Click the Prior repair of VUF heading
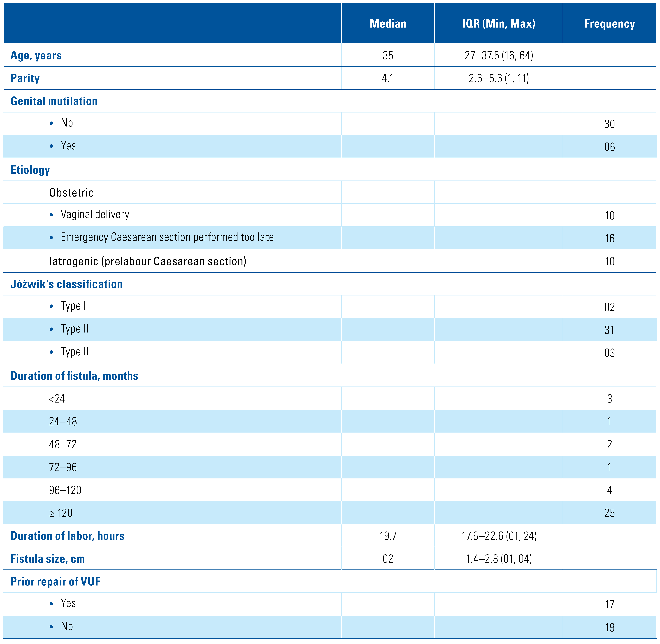660x644 pixels. (56, 582)
